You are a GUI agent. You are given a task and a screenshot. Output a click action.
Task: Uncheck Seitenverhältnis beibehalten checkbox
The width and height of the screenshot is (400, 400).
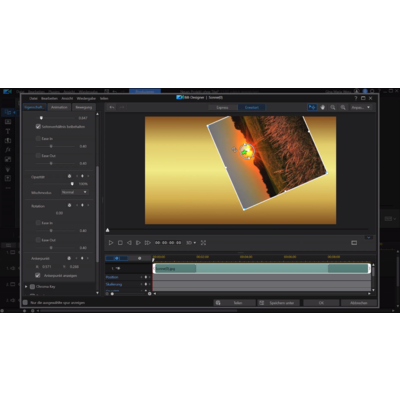[x=38, y=127]
